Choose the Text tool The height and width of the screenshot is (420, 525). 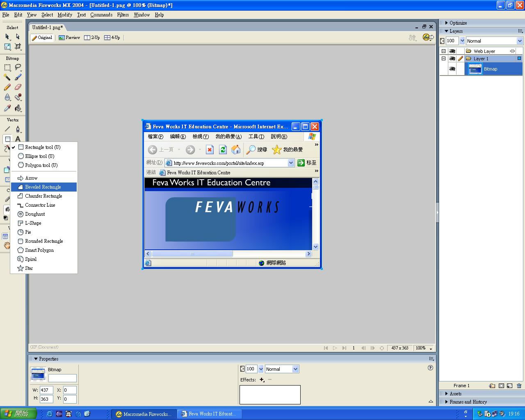tap(18, 139)
